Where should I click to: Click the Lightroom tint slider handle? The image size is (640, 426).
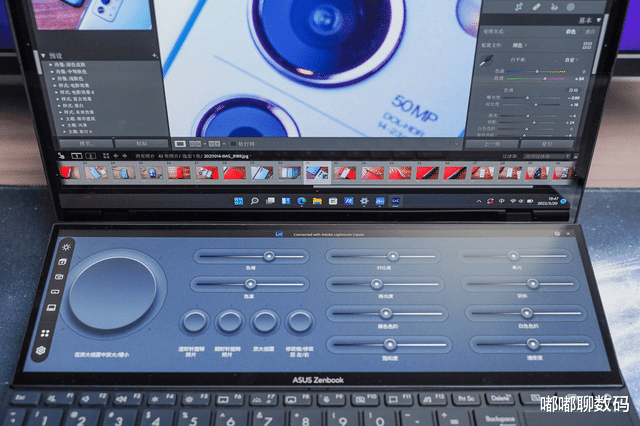pyautogui.click(x=544, y=78)
